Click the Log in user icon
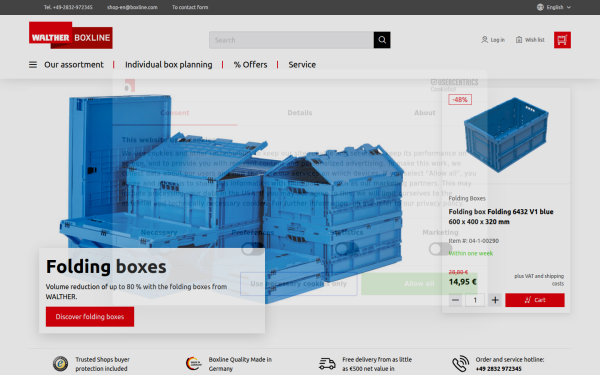This screenshot has height=375, width=600. (484, 39)
